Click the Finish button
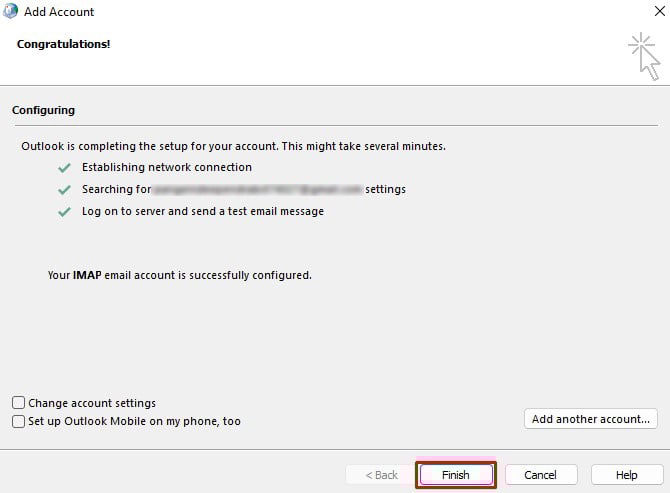670x493 pixels. tap(455, 475)
